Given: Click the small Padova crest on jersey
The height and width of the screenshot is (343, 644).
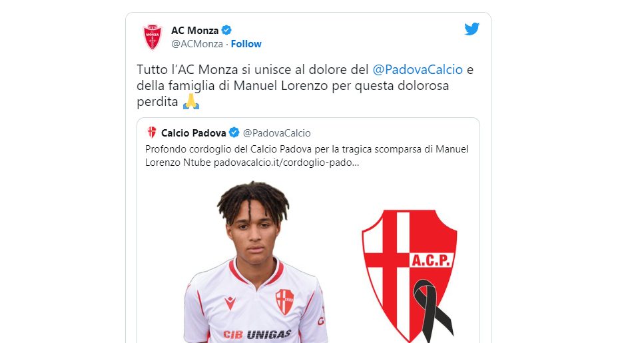Looking at the screenshot, I should (284, 302).
